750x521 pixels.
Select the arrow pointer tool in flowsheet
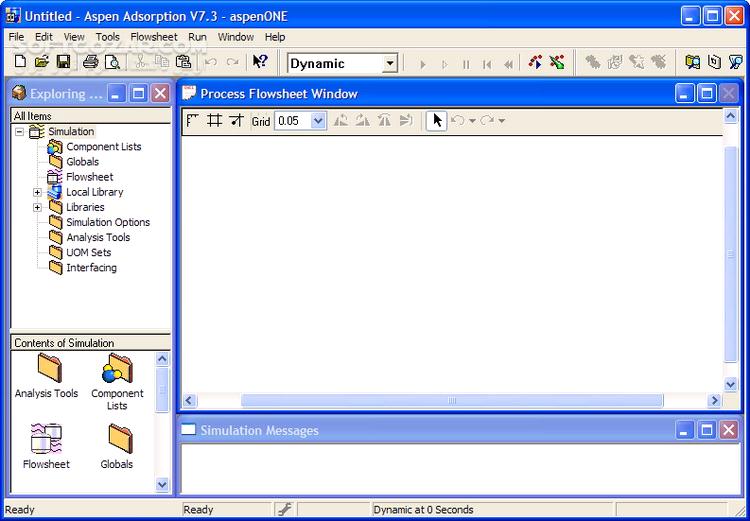pyautogui.click(x=437, y=121)
